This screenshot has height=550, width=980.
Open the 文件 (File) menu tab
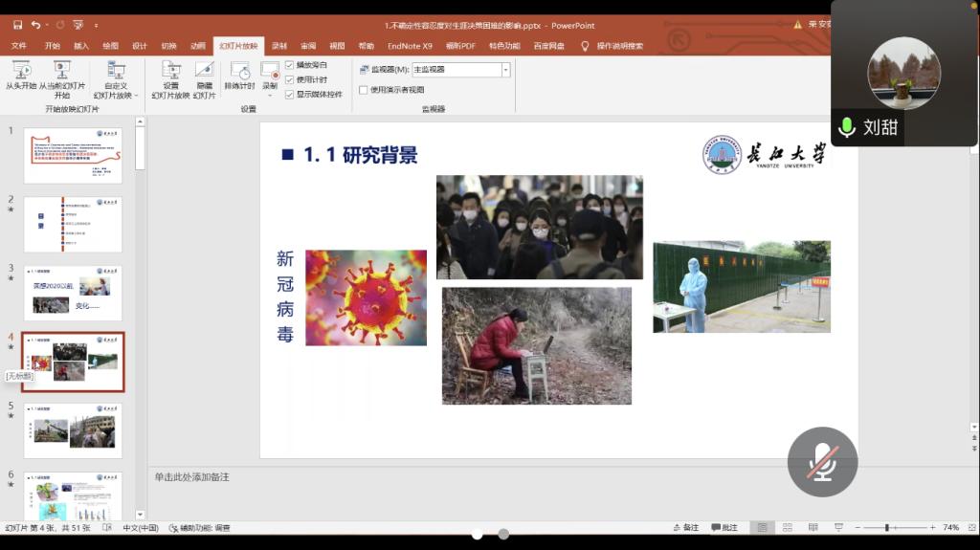point(19,45)
